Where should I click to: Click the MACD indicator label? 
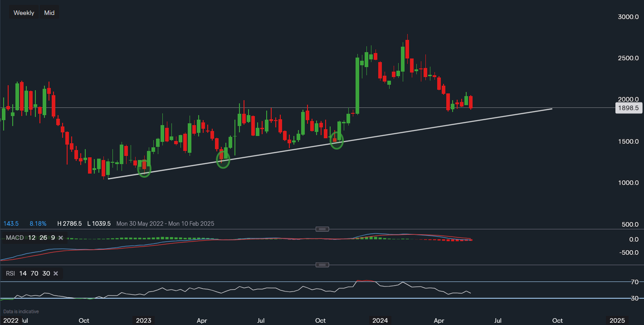15,238
